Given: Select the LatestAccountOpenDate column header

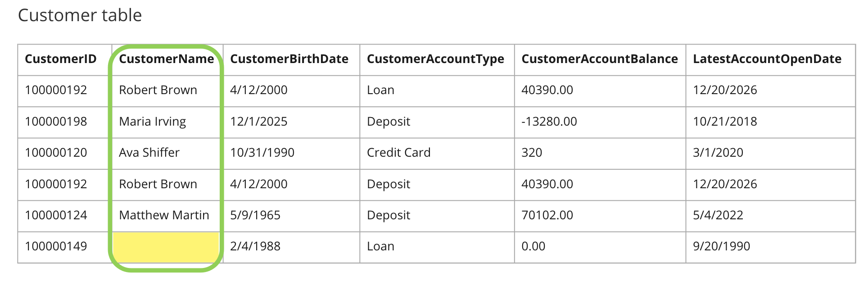Looking at the screenshot, I should (770, 59).
